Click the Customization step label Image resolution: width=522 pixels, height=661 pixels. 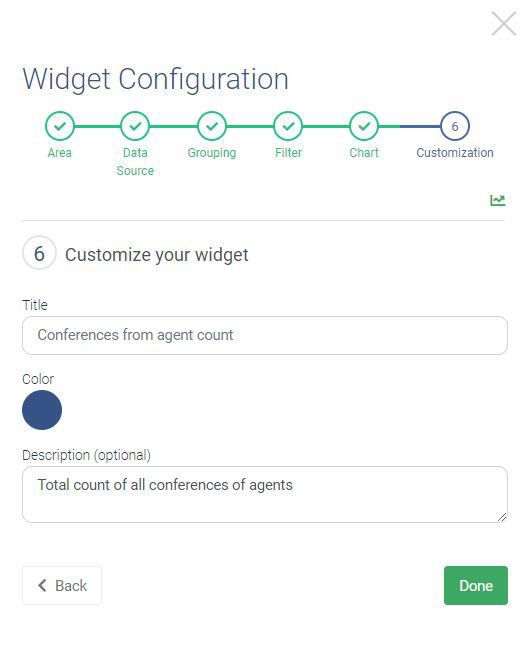tap(455, 153)
